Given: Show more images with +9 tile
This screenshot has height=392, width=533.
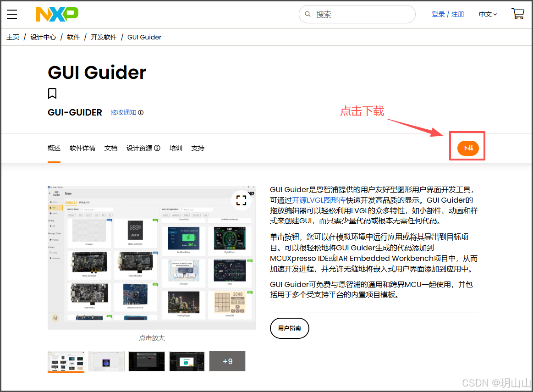Looking at the screenshot, I should pyautogui.click(x=227, y=361).
